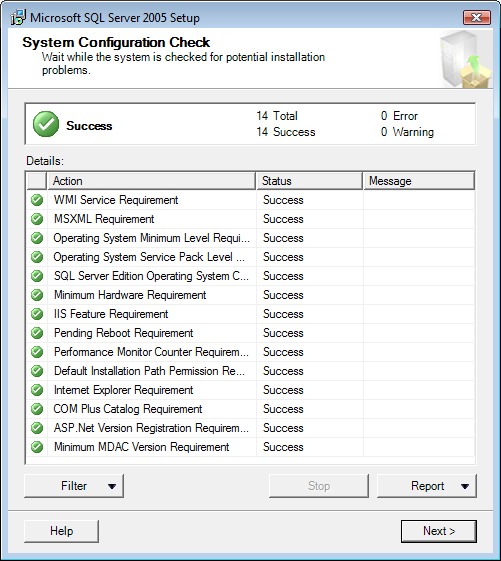Select the Pending Reboot Requirement text
Image resolution: width=501 pixels, height=561 pixels.
coord(123,333)
